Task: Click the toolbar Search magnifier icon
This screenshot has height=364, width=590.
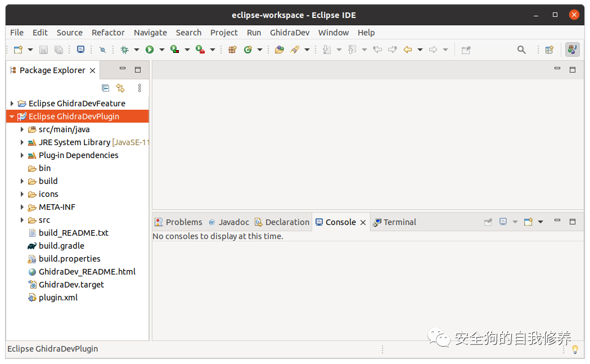Action: [521, 50]
